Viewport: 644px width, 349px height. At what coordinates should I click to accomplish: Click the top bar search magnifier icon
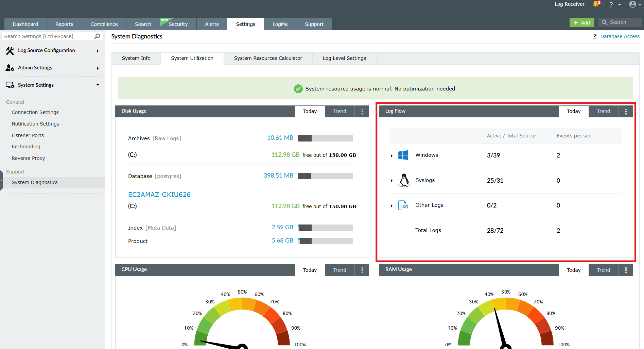(604, 22)
